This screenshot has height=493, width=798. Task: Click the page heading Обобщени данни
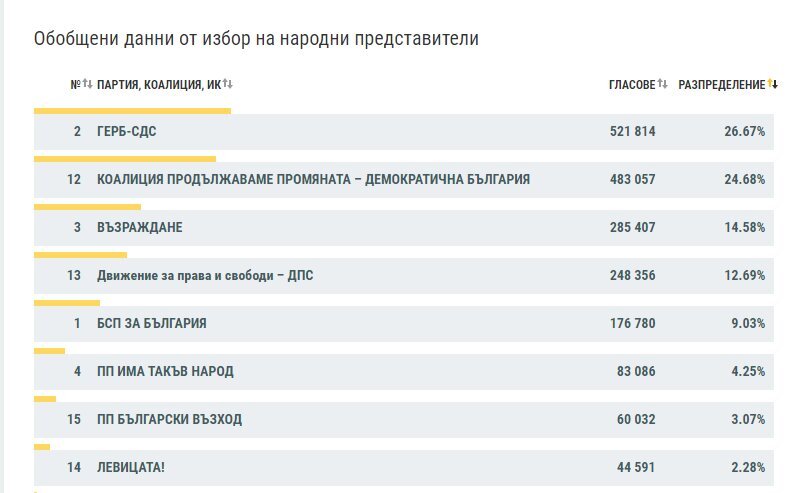tap(256, 39)
